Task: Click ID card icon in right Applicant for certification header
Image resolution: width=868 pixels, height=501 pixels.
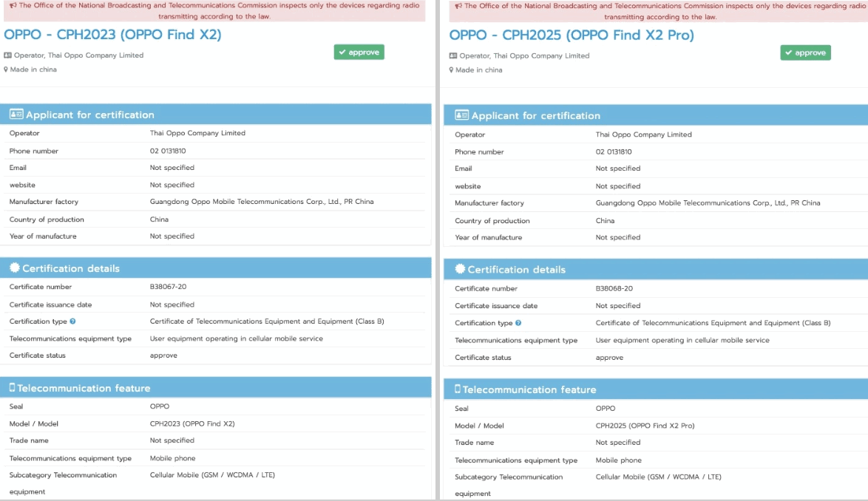Action: point(461,115)
